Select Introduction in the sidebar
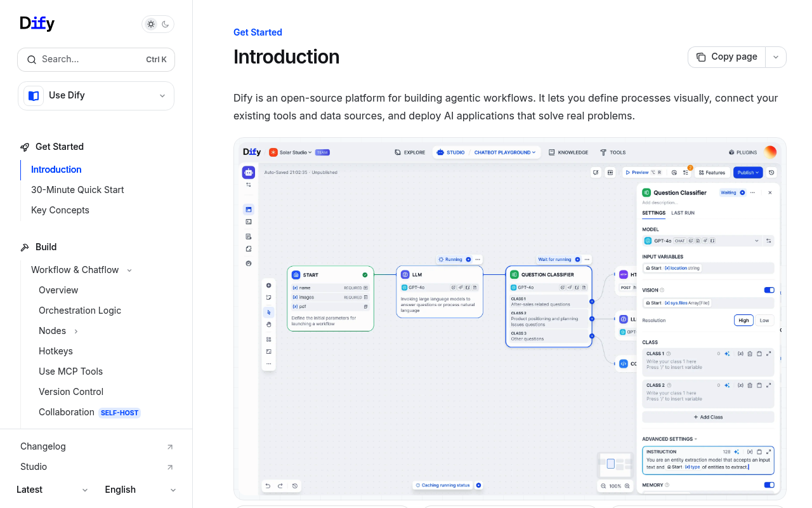Image resolution: width=812 pixels, height=508 pixels. coord(56,170)
